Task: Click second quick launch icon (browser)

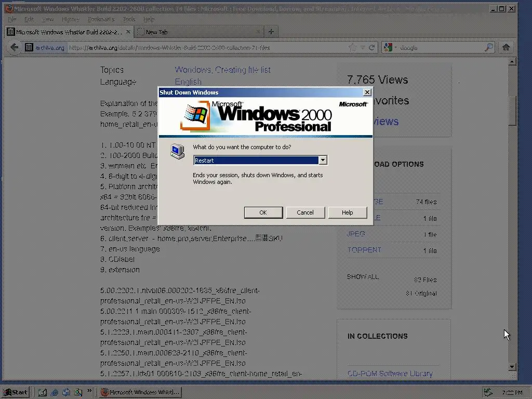Action: coord(54,393)
